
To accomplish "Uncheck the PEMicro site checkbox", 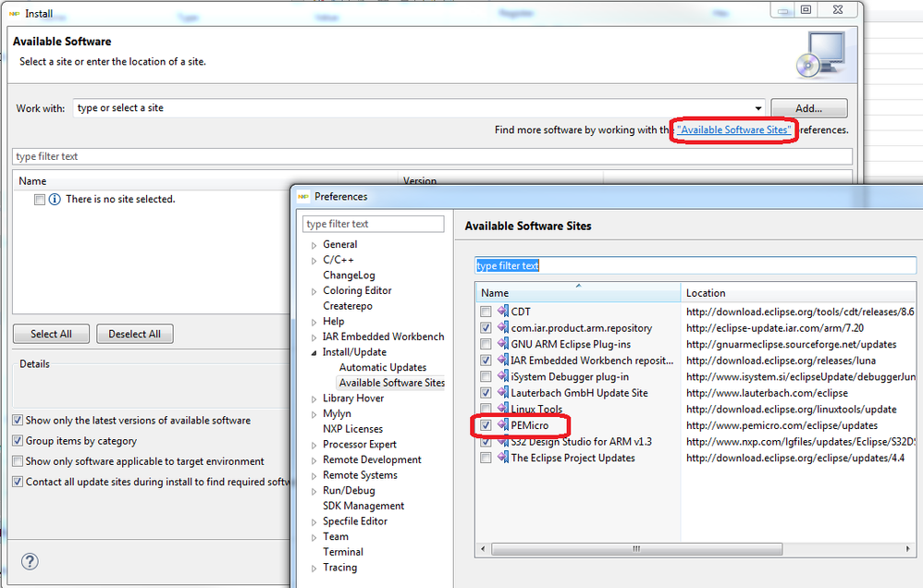I will tap(486, 425).
